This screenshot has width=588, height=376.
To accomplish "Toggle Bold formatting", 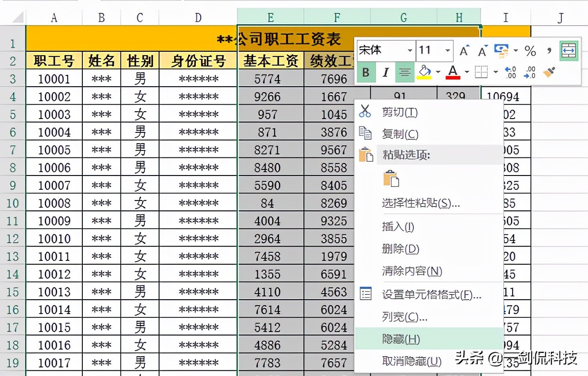I will pyautogui.click(x=366, y=72).
